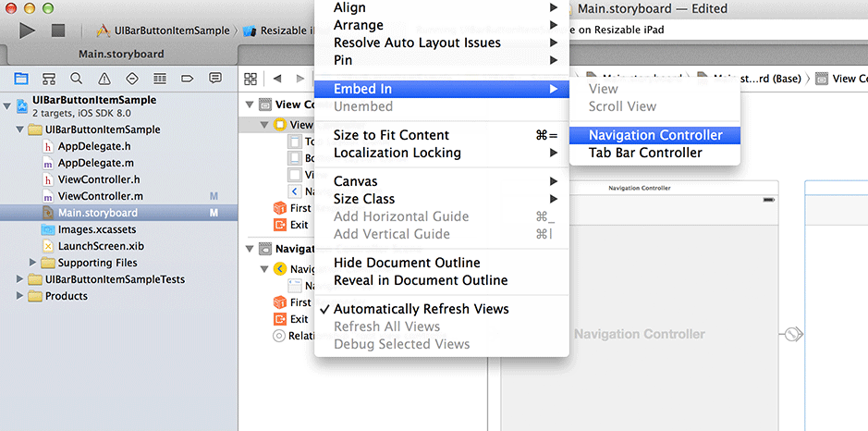Screen dimensions: 868x431
Task: Collapse the Navigation Controller item in the outline
Action: 264,269
